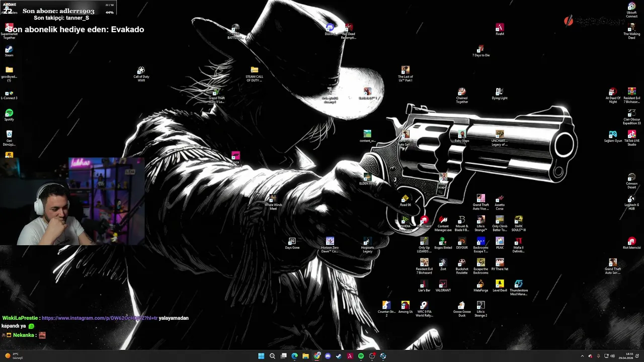The height and width of the screenshot is (362, 644).
Task: Launch the DARK SOULS III shortcut
Action: coord(519,224)
